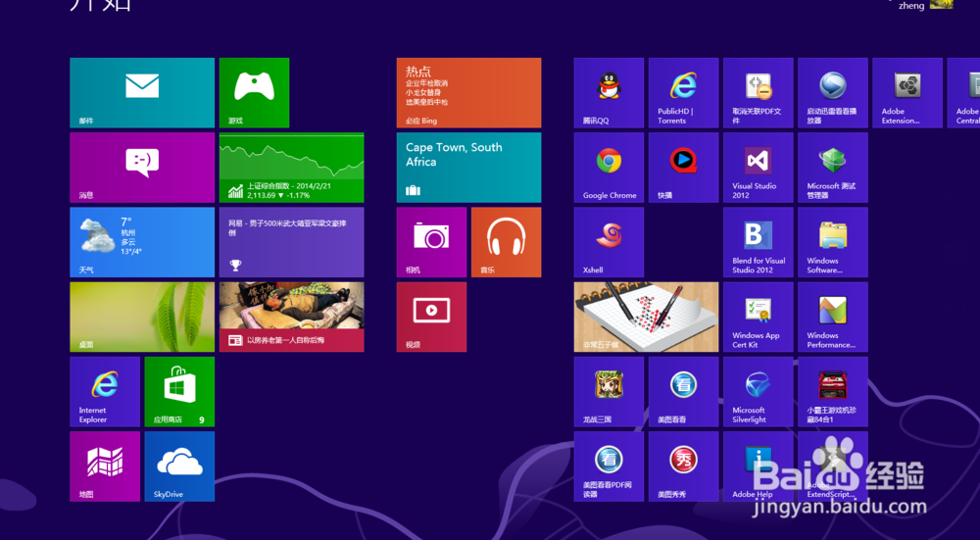Open the 热点 必应 Bing tile
Viewport: 980px width, 540px height.
(468, 92)
